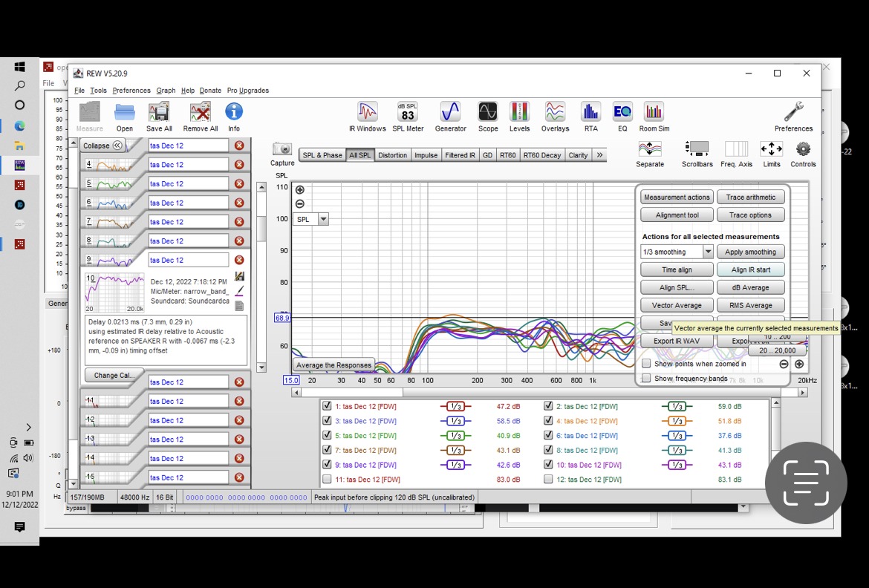Open the SPL axis dropdown
The image size is (869, 588).
point(323,220)
